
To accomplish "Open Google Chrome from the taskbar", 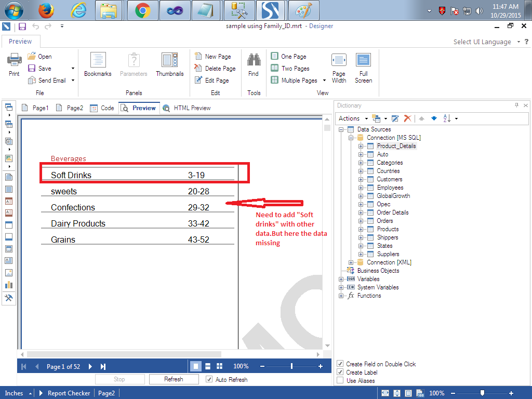I will pos(143,10).
